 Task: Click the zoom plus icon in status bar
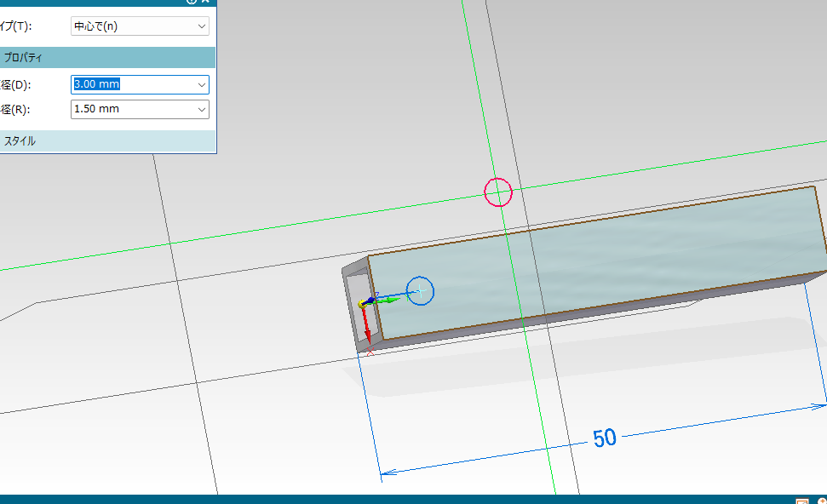822,501
